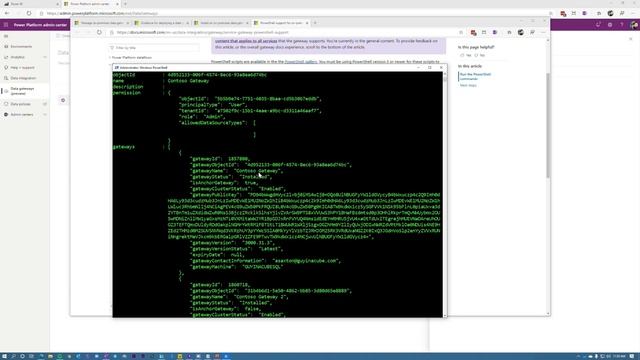Rate the page not helpful with No
The image size is (640, 360).
tap(480, 55)
